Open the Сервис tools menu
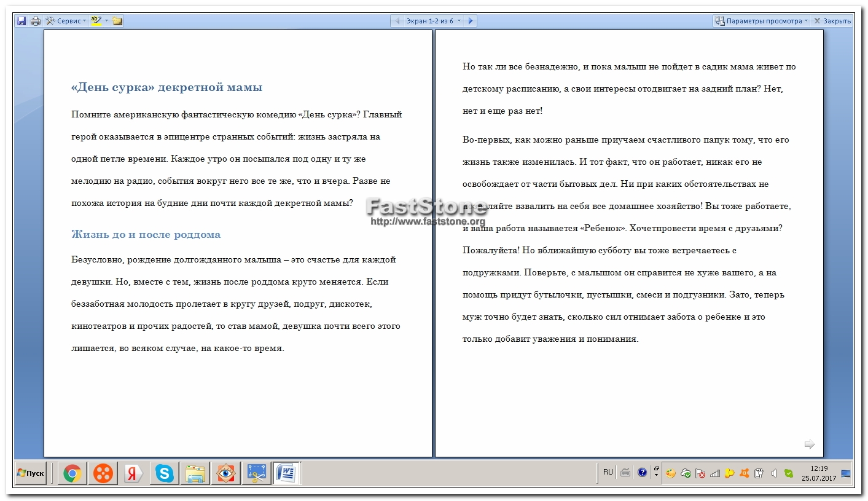This screenshot has height=501, width=868. point(66,21)
